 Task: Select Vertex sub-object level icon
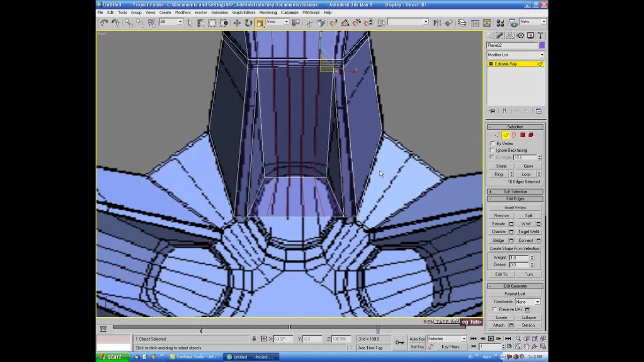coord(497,135)
